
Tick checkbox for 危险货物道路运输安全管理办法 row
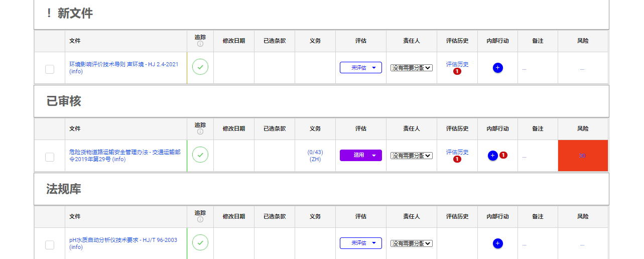coord(50,157)
